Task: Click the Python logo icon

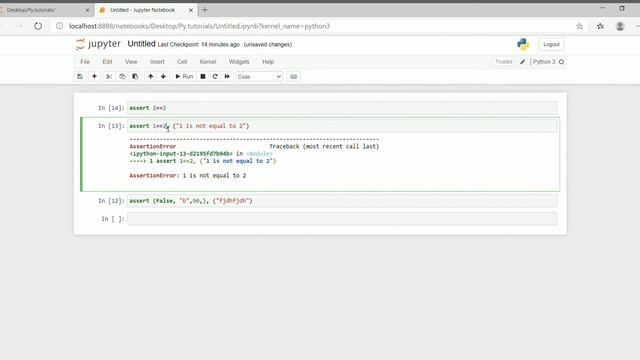Action: (x=523, y=44)
